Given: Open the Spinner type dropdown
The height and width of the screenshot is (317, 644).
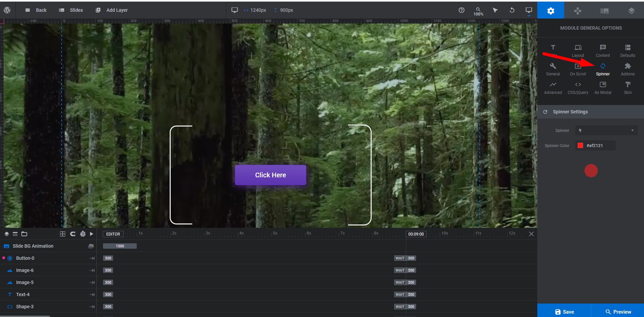Looking at the screenshot, I should [x=606, y=130].
